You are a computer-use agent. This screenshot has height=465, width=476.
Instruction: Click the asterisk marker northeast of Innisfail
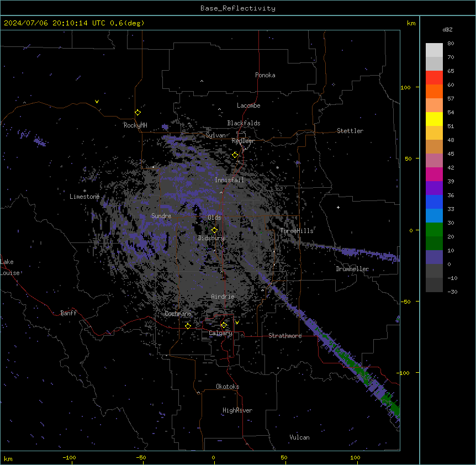coord(277,167)
